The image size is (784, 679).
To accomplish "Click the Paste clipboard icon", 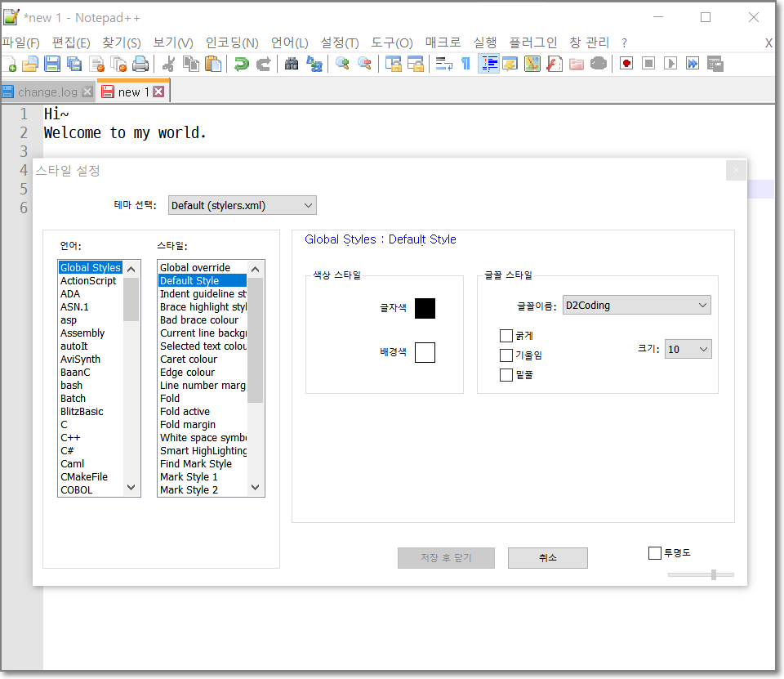I will coord(213,64).
